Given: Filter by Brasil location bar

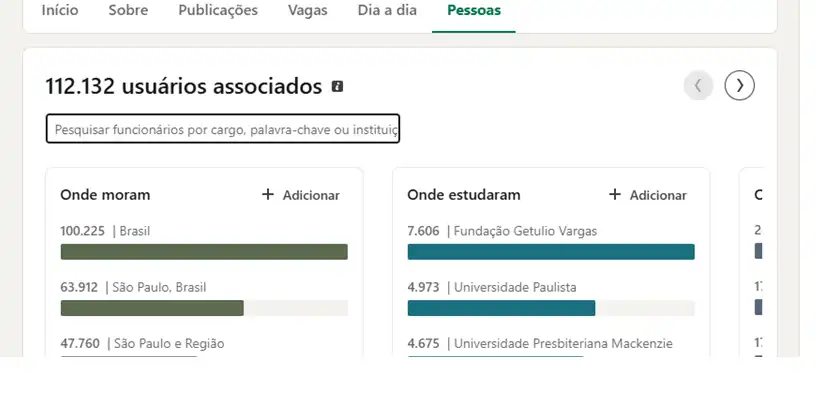Looking at the screenshot, I should 204,252.
